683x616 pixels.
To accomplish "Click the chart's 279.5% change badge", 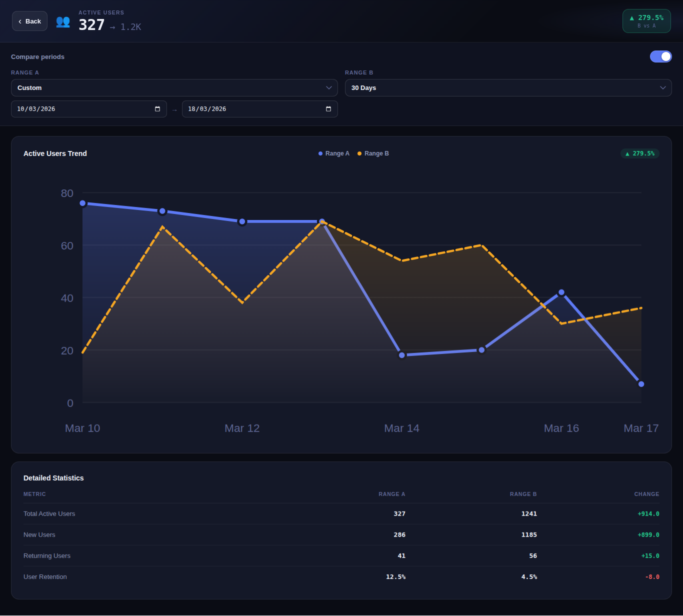I will (x=640, y=153).
